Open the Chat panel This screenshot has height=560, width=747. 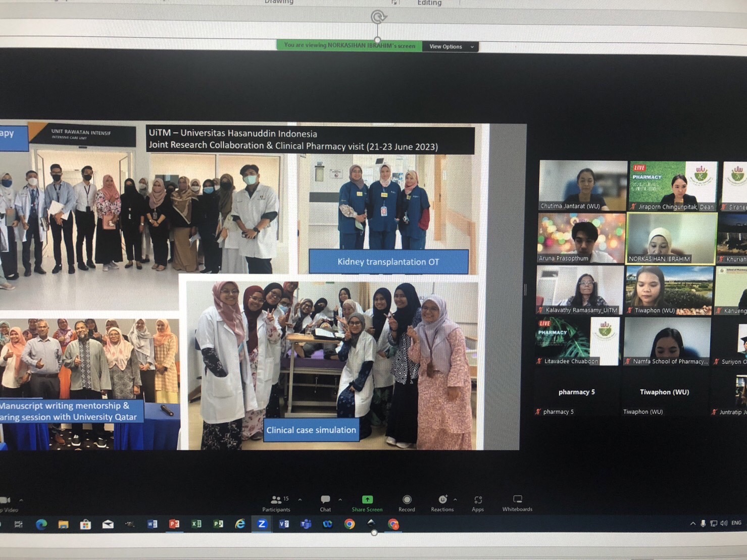pos(325,500)
